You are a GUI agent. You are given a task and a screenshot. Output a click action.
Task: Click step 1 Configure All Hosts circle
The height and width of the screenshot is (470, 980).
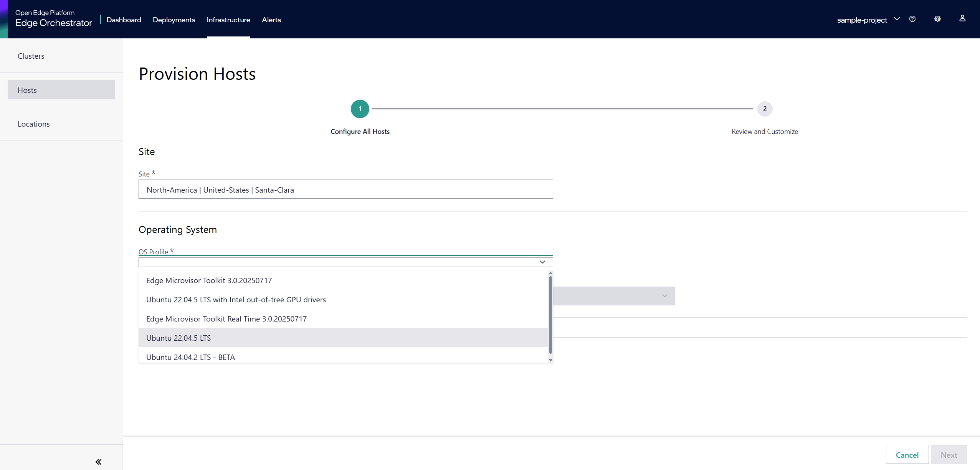coord(360,109)
